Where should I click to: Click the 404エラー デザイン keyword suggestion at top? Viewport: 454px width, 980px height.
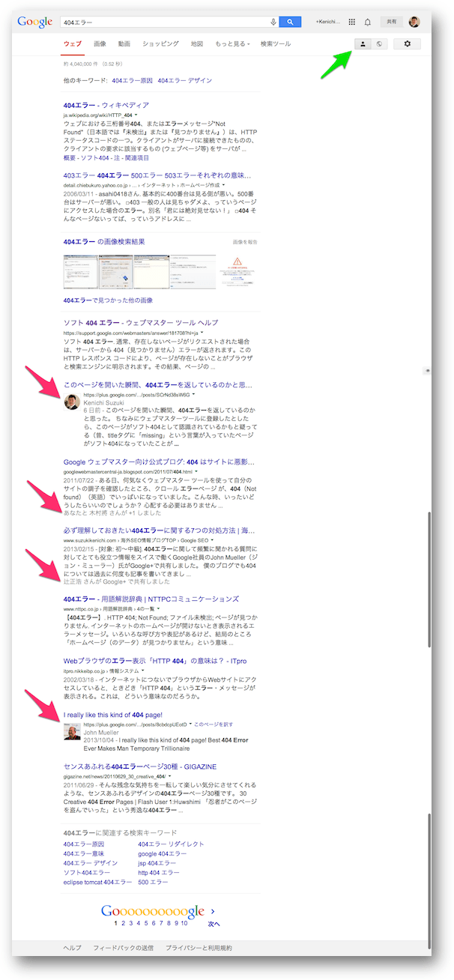pyautogui.click(x=186, y=80)
